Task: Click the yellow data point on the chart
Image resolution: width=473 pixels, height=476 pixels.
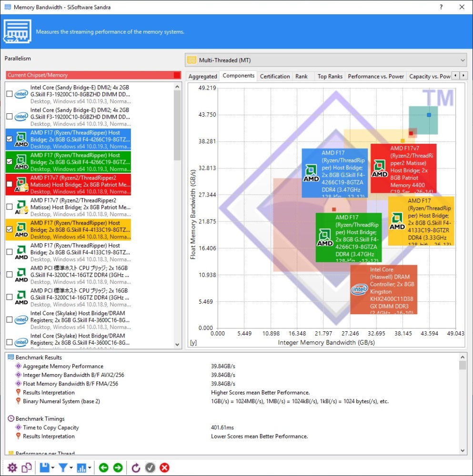Action: point(403,140)
